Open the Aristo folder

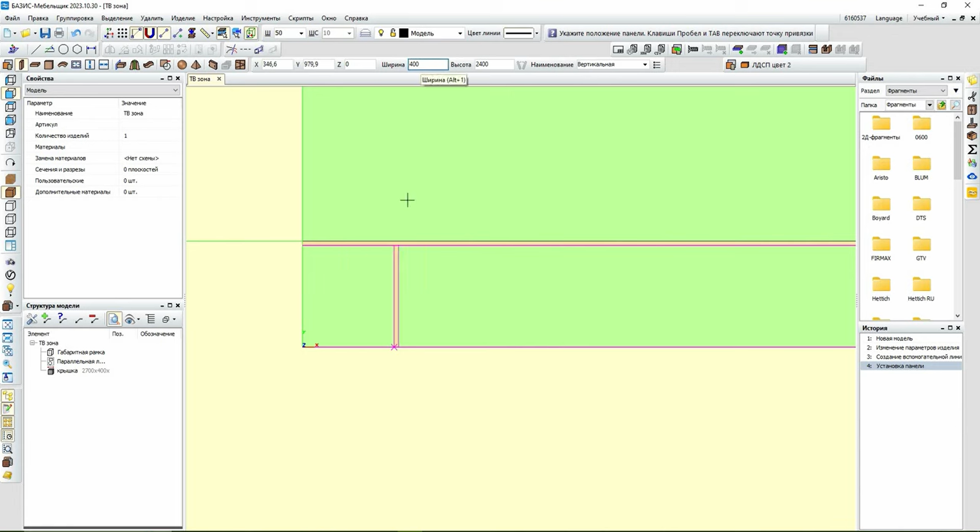881,168
